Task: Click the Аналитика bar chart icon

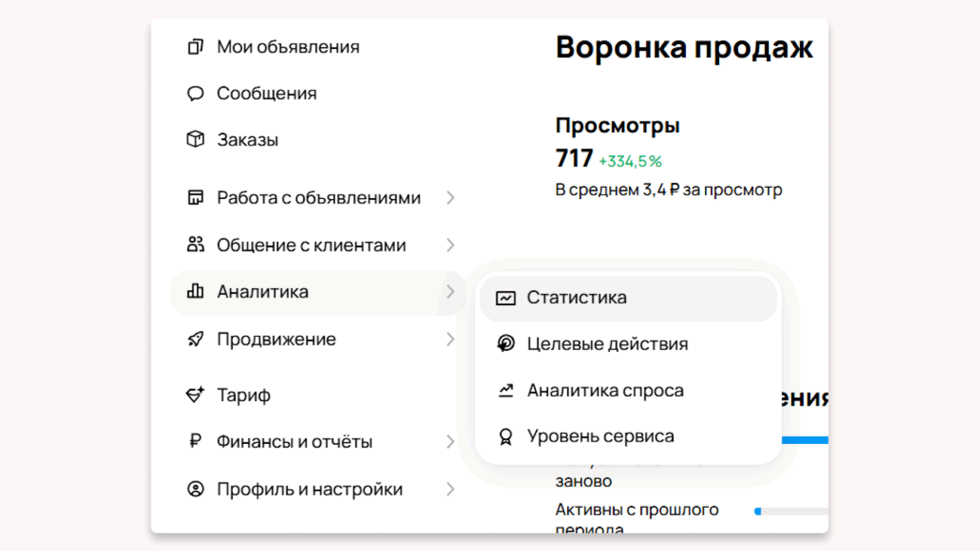Action: click(195, 291)
